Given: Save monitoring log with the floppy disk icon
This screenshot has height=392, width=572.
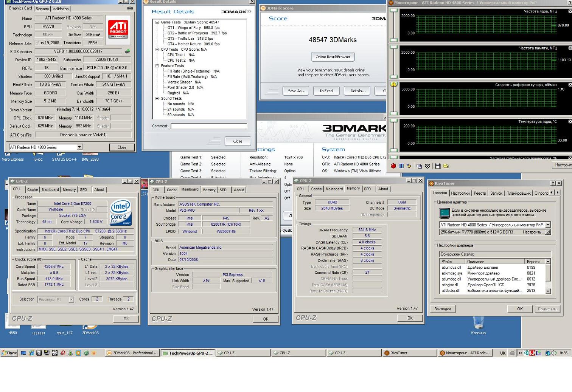Looking at the screenshot, I should pos(438,166).
